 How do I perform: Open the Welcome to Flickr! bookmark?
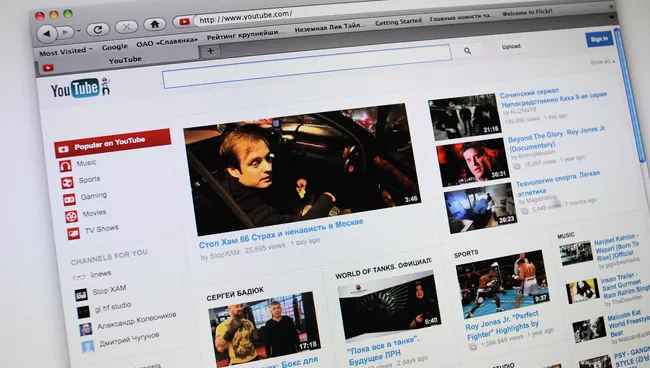point(527,12)
